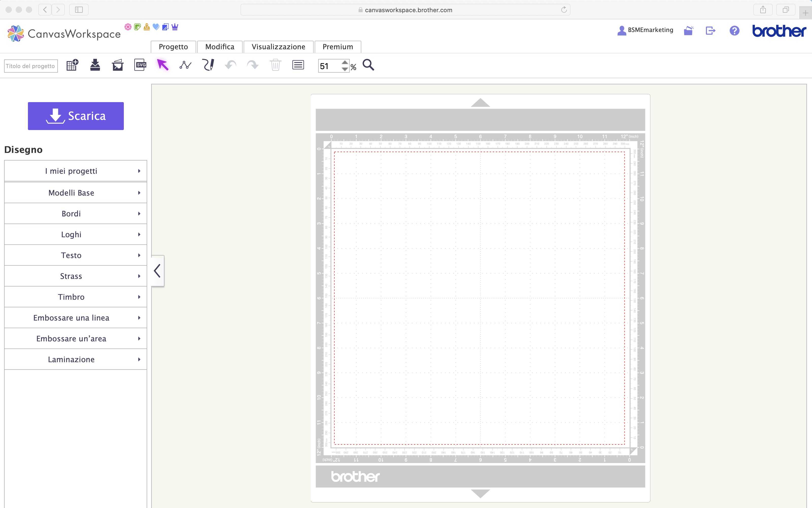Expand Bordi category
This screenshot has width=812, height=508.
76,214
